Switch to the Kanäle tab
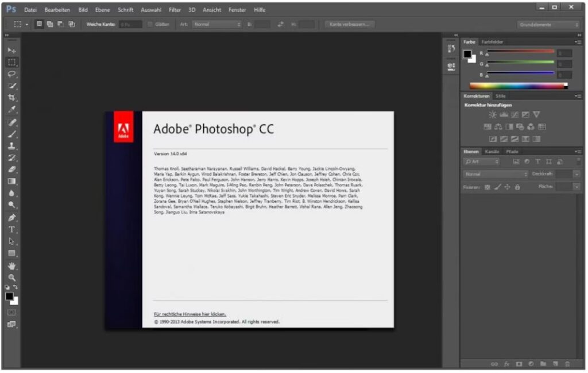The width and height of the screenshot is (588, 373). (x=492, y=152)
